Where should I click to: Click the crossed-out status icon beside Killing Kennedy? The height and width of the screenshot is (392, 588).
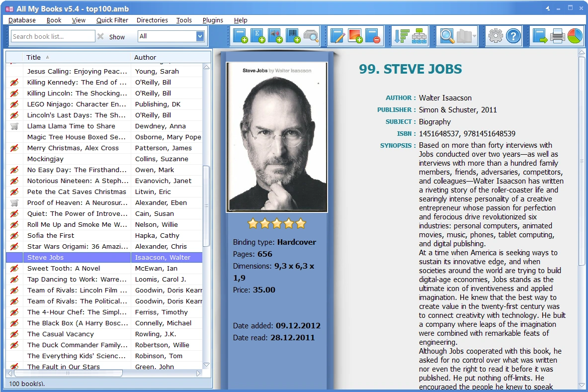coord(14,82)
